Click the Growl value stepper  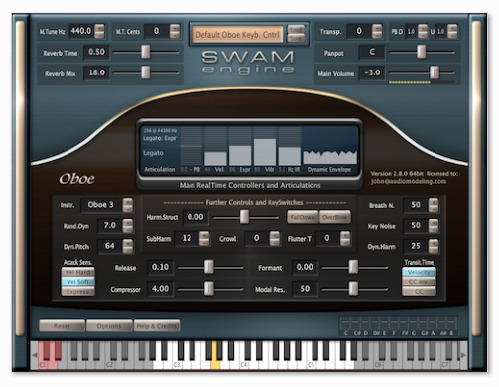275,238
